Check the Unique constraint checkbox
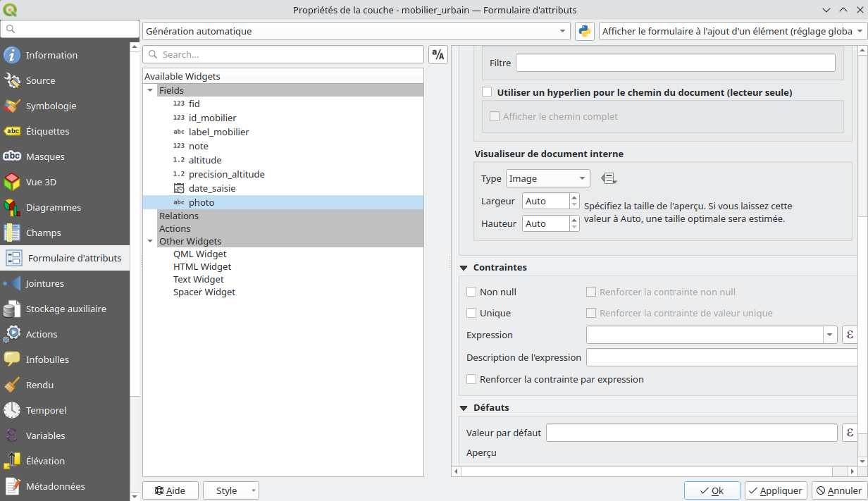The image size is (868, 501). point(471,313)
